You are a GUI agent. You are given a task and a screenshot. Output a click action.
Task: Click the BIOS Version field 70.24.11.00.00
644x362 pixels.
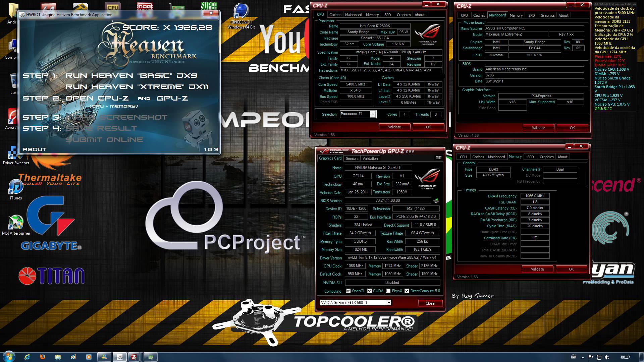[x=388, y=200]
